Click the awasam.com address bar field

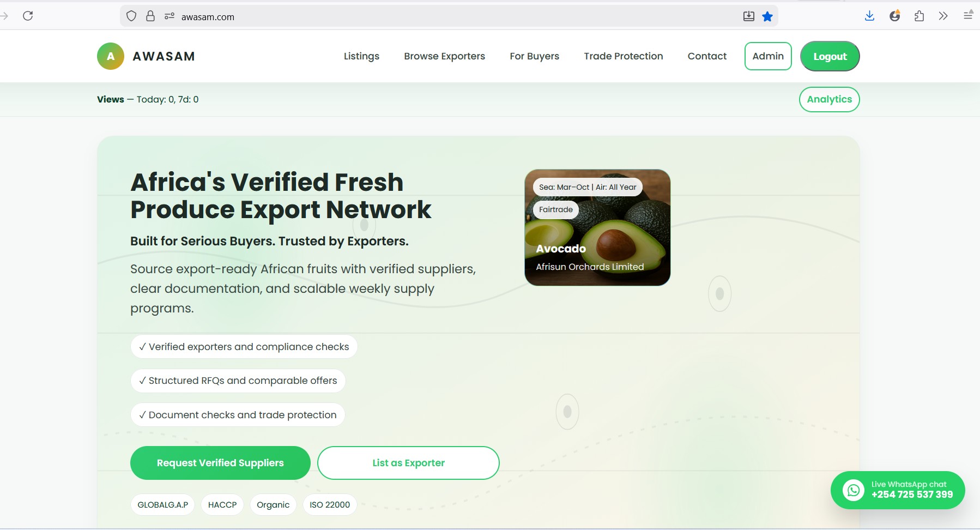(x=436, y=17)
